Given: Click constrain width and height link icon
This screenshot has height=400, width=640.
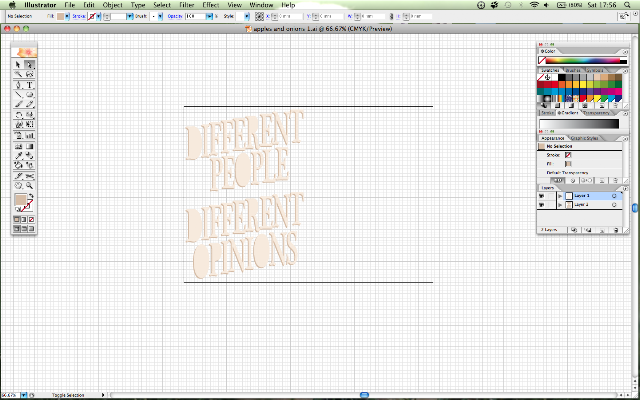Looking at the screenshot, I should [391, 16].
